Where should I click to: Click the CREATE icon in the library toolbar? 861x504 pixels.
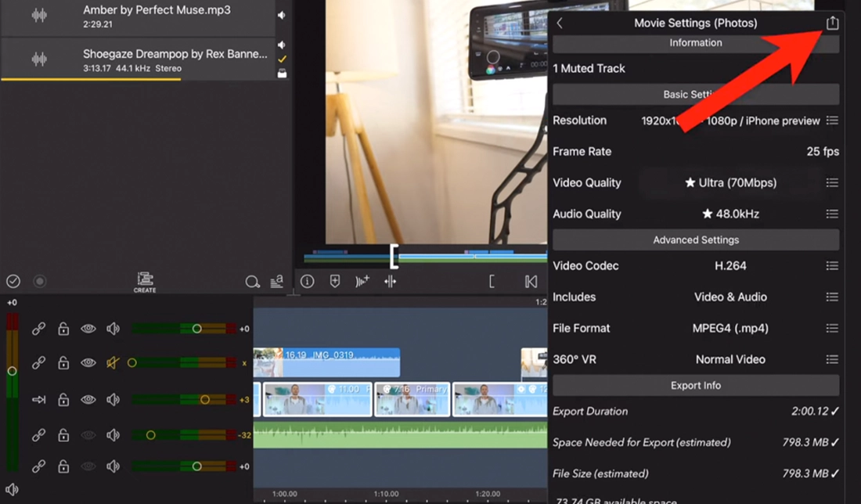pyautogui.click(x=145, y=282)
